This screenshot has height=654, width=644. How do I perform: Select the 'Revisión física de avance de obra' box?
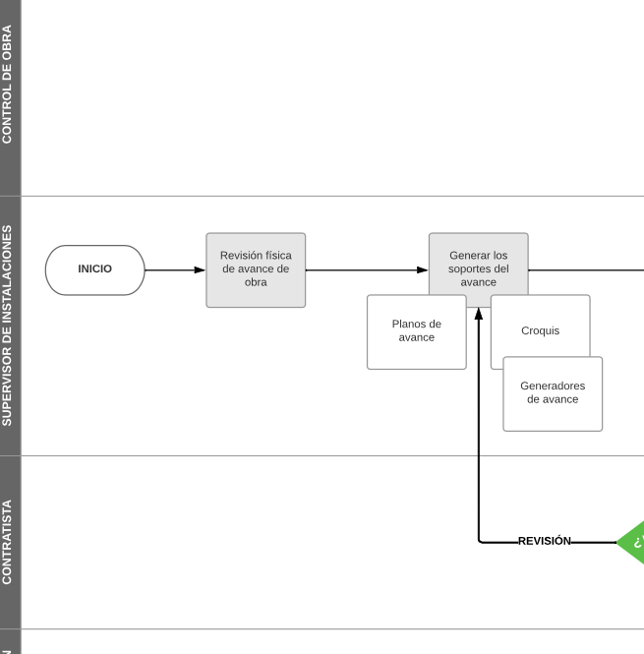[x=256, y=269]
